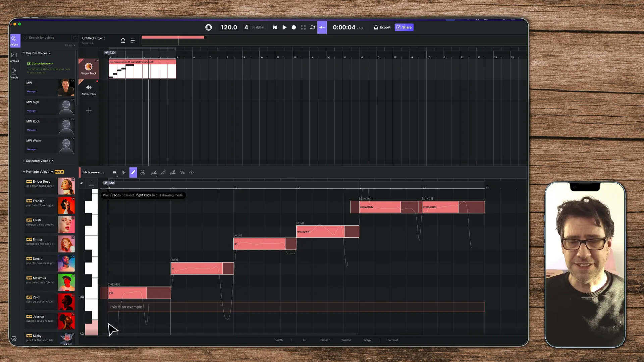Expand the Collected Voices section
Image resolution: width=644 pixels, height=362 pixels.
(23, 161)
